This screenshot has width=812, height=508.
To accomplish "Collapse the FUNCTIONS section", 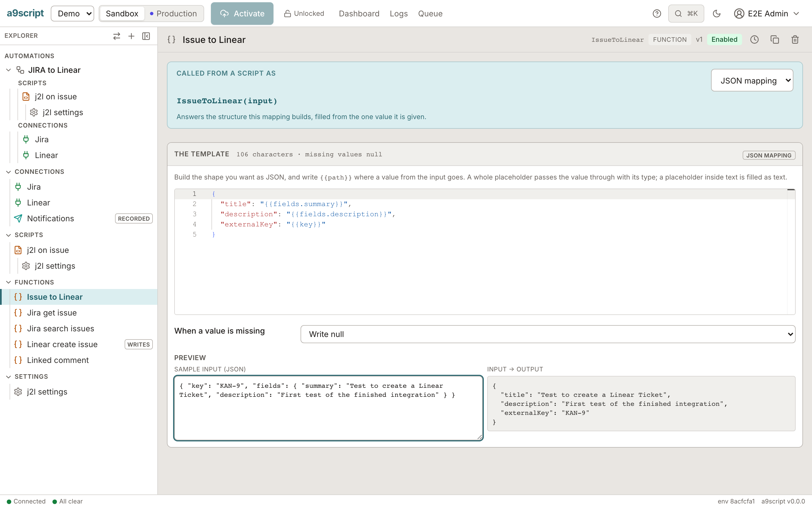I will point(9,282).
